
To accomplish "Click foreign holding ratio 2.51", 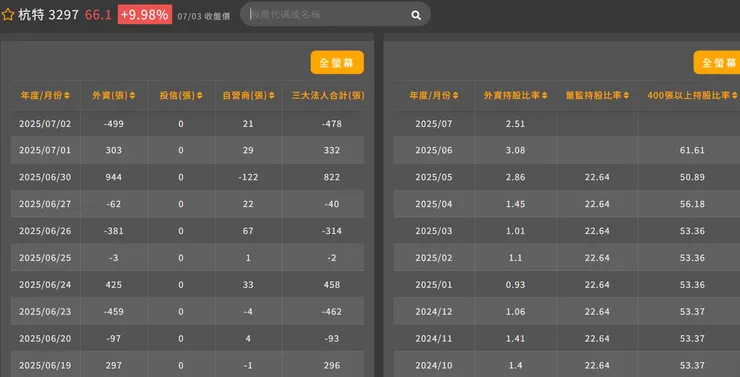I will [516, 124].
